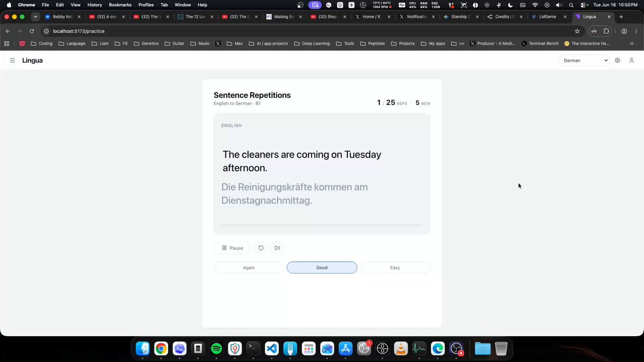Open Microsoft Edge from the dock
The width and height of the screenshot is (644, 362).
[438, 349]
